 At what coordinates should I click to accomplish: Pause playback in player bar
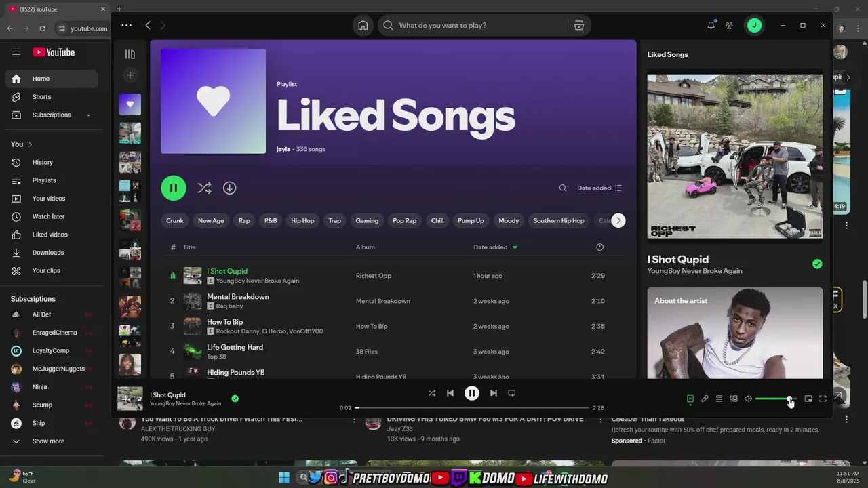point(472,393)
